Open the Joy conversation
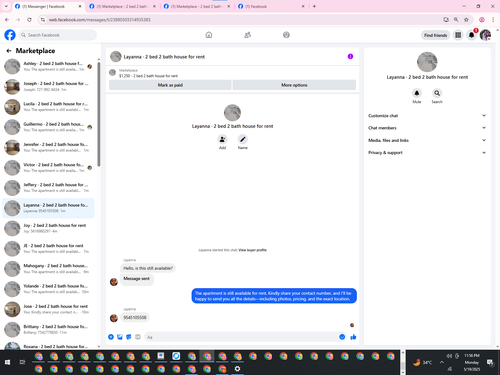 (x=48, y=228)
